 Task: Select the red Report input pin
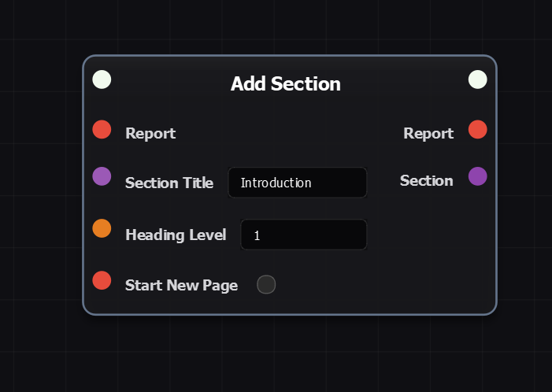click(102, 130)
